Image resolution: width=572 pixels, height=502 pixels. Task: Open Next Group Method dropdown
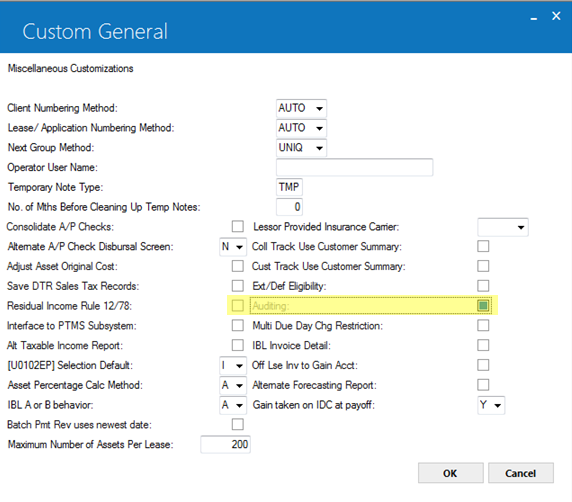pos(301,148)
